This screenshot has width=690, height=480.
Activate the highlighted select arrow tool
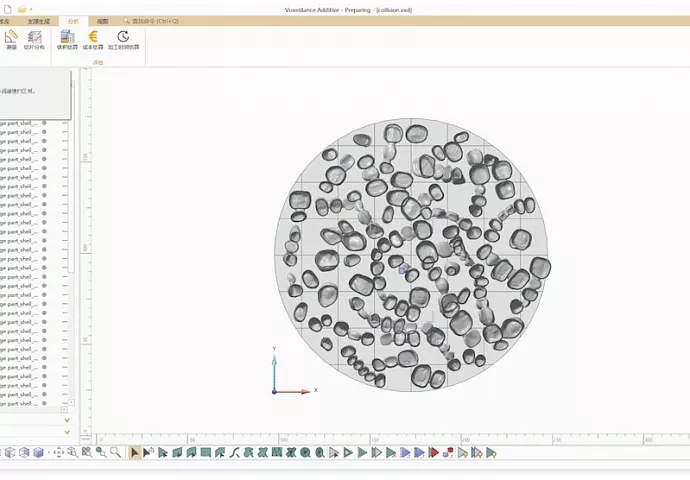pyautogui.click(x=135, y=453)
